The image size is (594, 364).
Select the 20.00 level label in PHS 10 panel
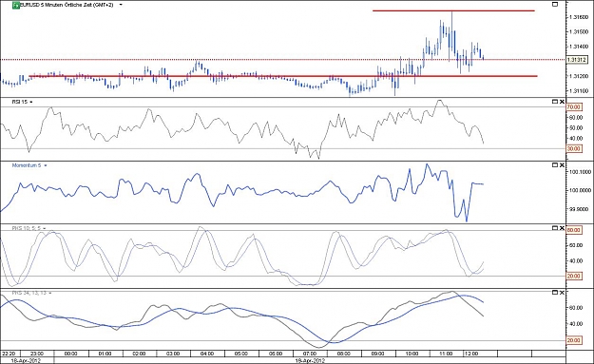574,277
